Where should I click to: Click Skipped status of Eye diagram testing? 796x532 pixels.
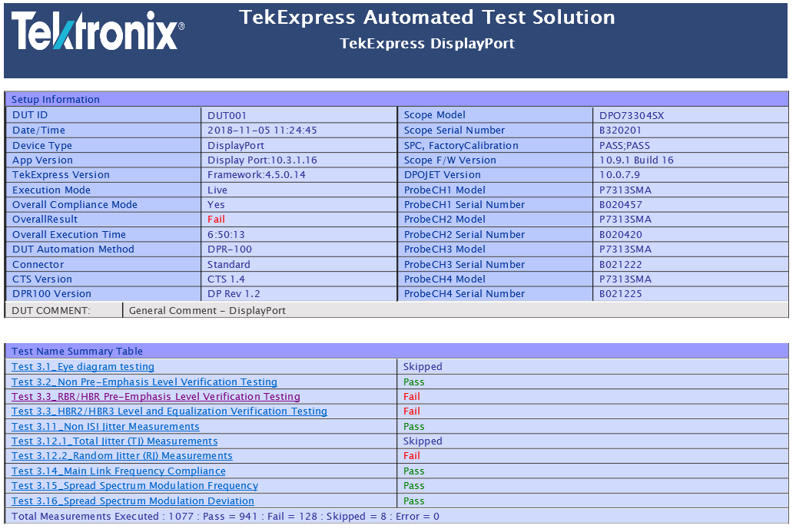tap(423, 367)
